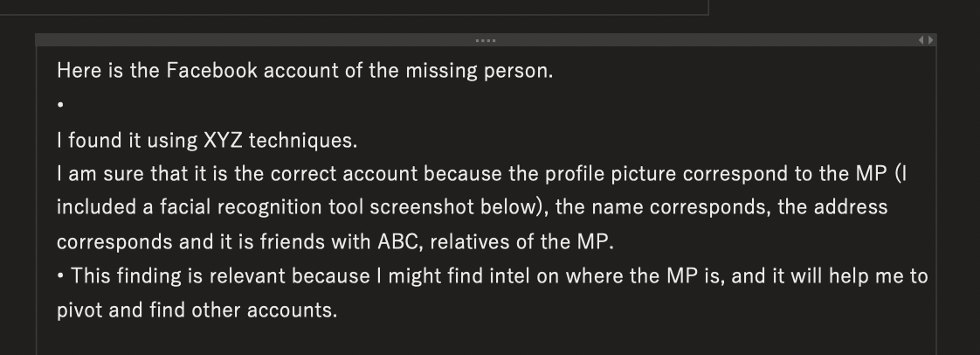This screenshot has width=980, height=355.
Task: Place cursor on the empty bullet line
Action: pos(250,105)
